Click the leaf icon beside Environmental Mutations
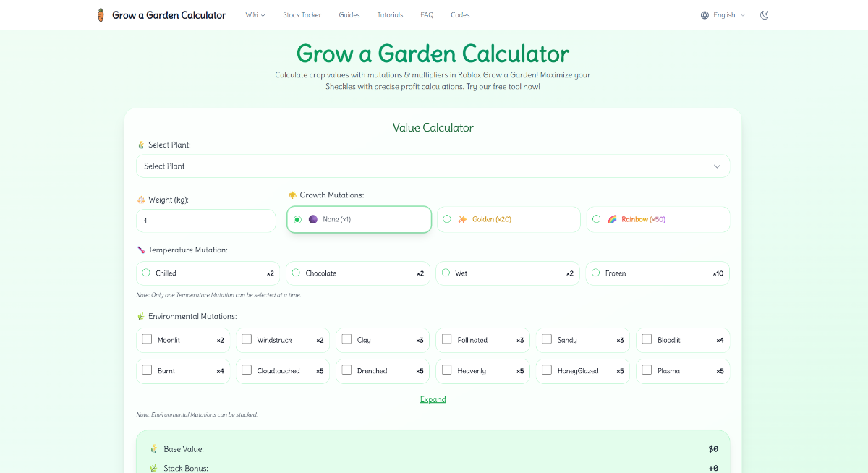Viewport: 868px width, 473px height. click(141, 316)
